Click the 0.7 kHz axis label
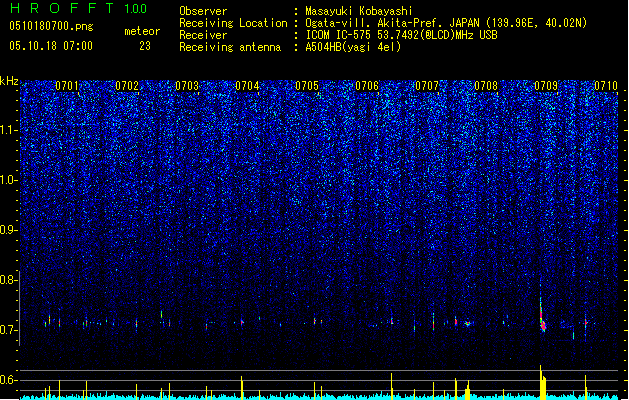This screenshot has width=629, height=400. coord(9,330)
